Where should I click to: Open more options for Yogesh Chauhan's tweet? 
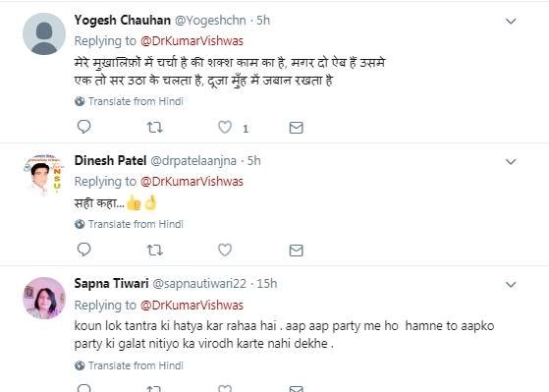[511, 22]
